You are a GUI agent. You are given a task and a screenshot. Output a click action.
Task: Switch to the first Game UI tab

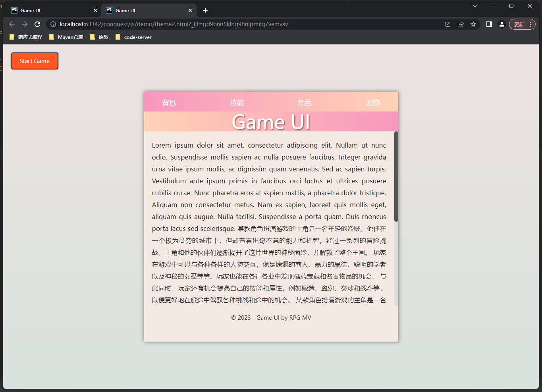click(x=53, y=10)
